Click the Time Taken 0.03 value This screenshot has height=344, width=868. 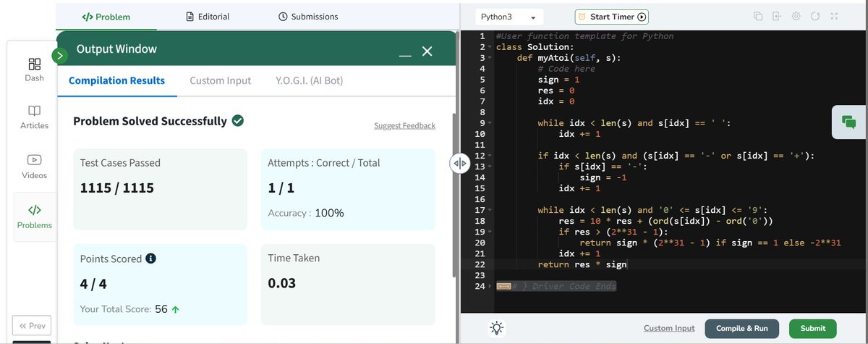tap(282, 283)
